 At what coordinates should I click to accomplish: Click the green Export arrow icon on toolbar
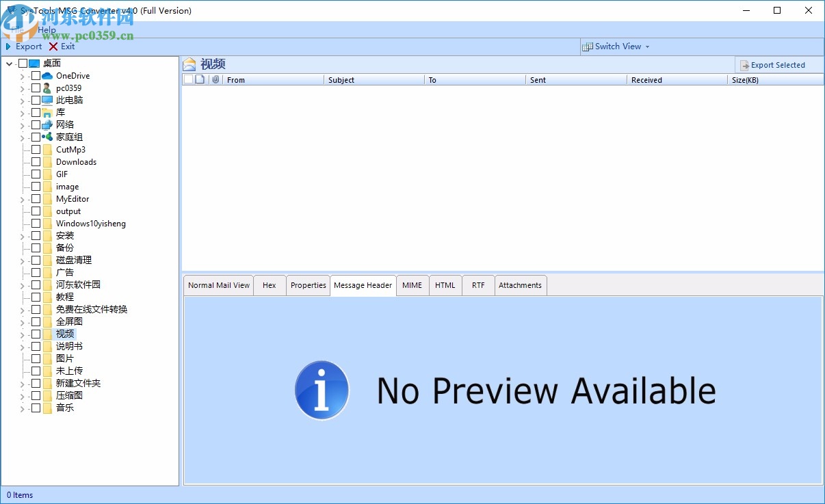point(8,47)
